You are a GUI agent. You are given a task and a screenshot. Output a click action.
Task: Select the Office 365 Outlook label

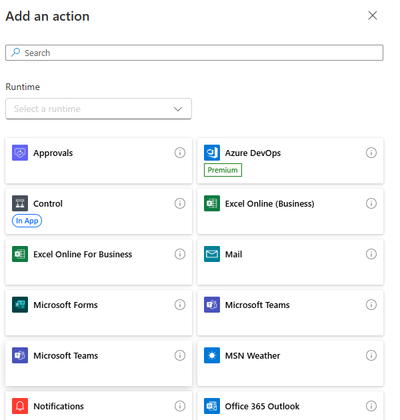point(262,406)
